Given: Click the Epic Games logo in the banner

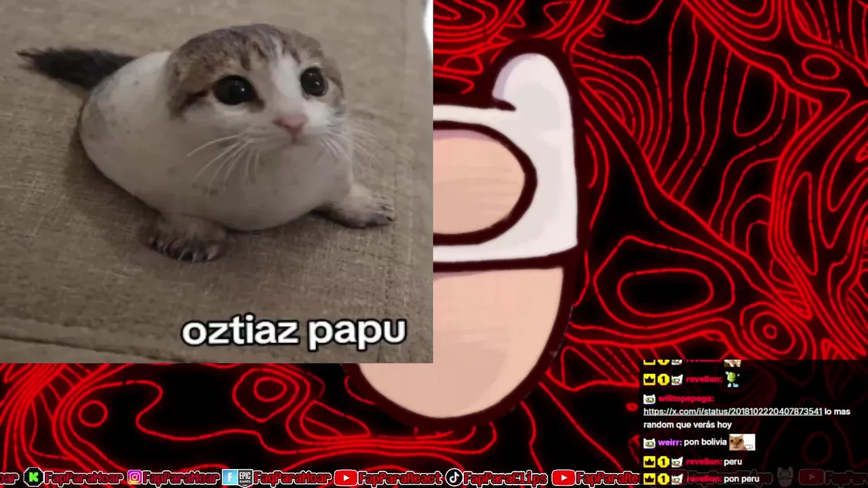Looking at the screenshot, I should tap(245, 479).
